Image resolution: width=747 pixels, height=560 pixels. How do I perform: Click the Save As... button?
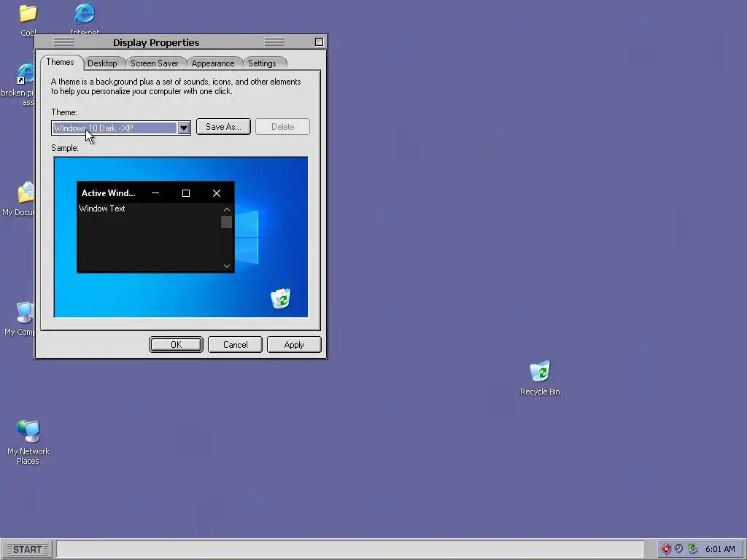click(x=223, y=127)
